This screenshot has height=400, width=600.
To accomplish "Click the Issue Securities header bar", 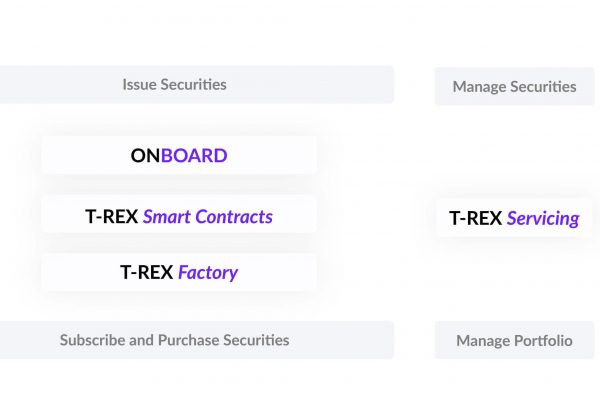I will pos(197,84).
